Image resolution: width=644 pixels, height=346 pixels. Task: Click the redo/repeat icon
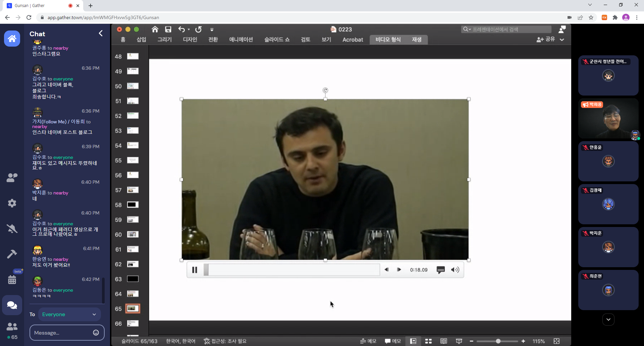tap(199, 30)
